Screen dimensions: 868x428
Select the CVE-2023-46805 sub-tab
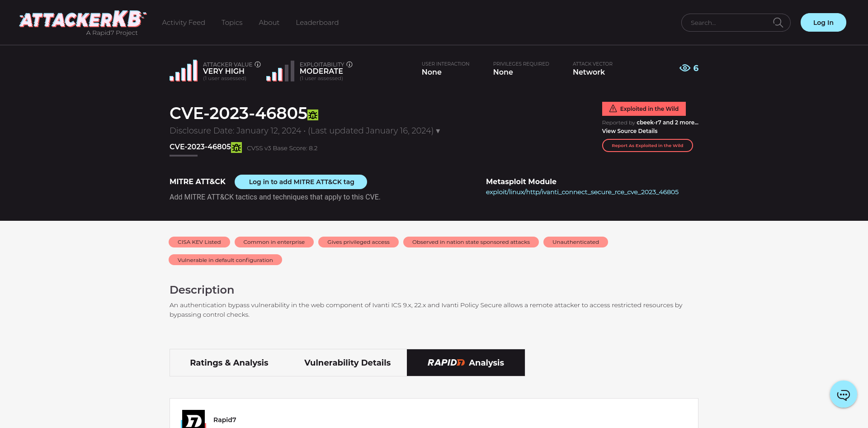[200, 147]
